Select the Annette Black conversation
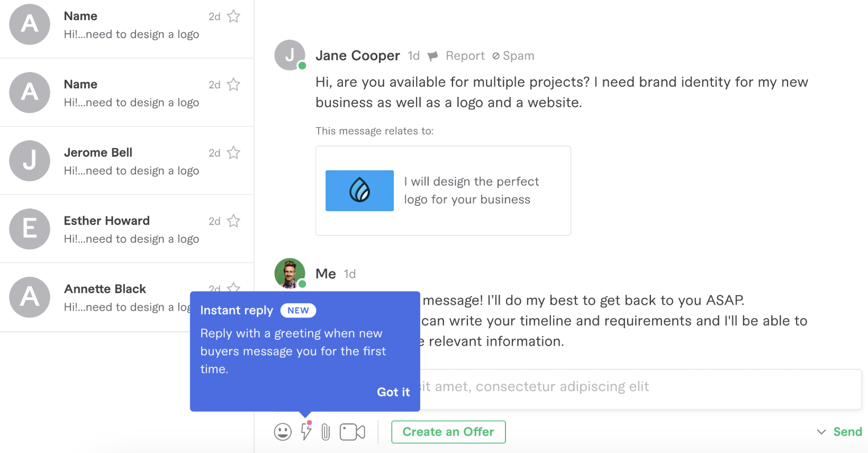The width and height of the screenshot is (868, 453). [x=95, y=297]
